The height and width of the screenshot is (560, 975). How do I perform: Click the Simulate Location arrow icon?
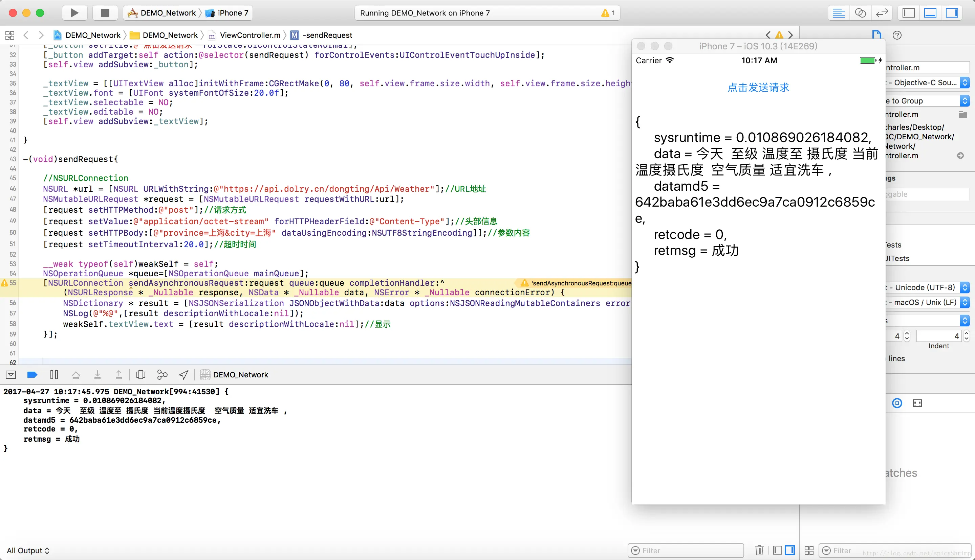coord(183,375)
